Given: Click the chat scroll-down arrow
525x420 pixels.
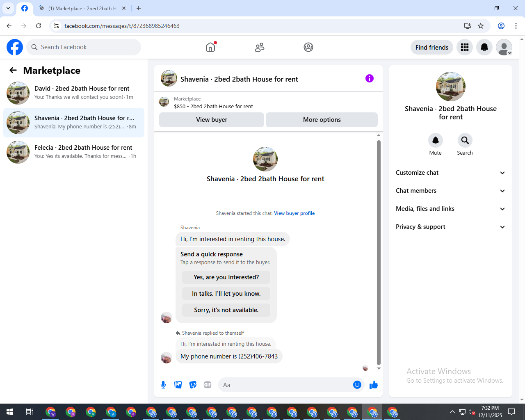Looking at the screenshot, I should click(379, 369).
